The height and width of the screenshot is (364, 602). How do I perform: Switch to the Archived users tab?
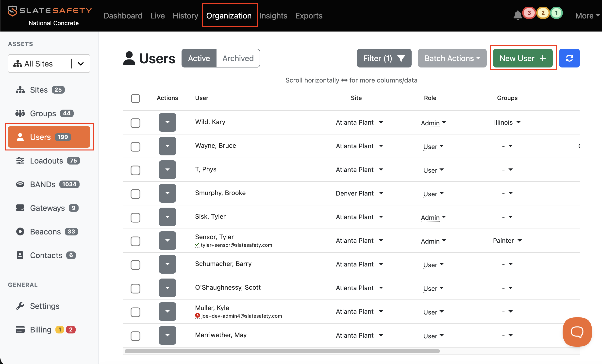238,58
